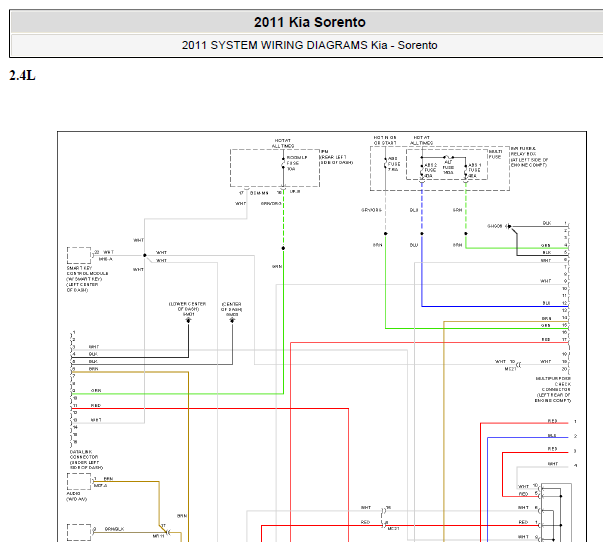Click the BRN label at data link pin 6
The width and height of the screenshot is (603, 542).
[x=93, y=369]
